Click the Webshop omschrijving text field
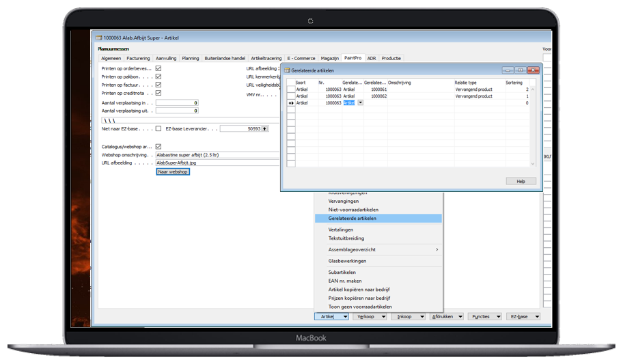The height and width of the screenshot is (364, 621). (x=217, y=155)
